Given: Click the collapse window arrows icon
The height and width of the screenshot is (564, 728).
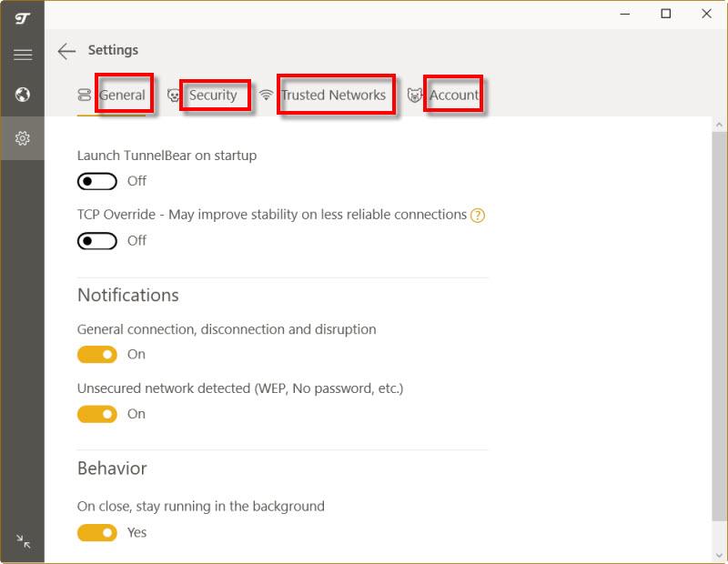Looking at the screenshot, I should (23, 542).
